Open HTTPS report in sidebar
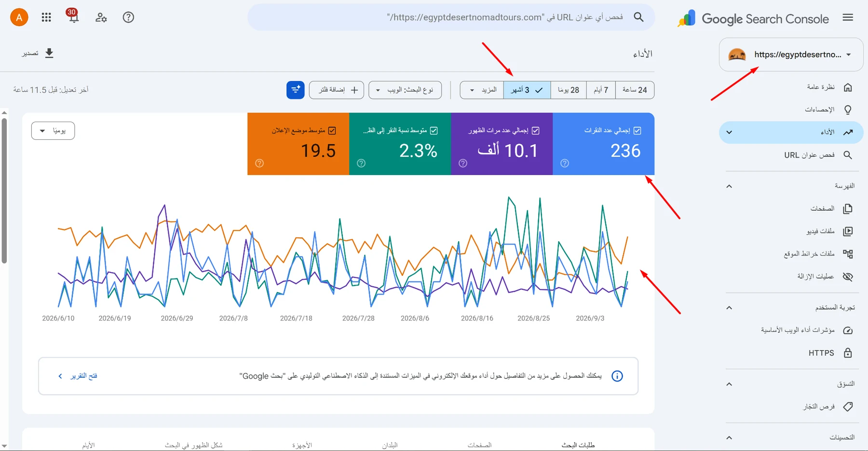 [x=791, y=353]
